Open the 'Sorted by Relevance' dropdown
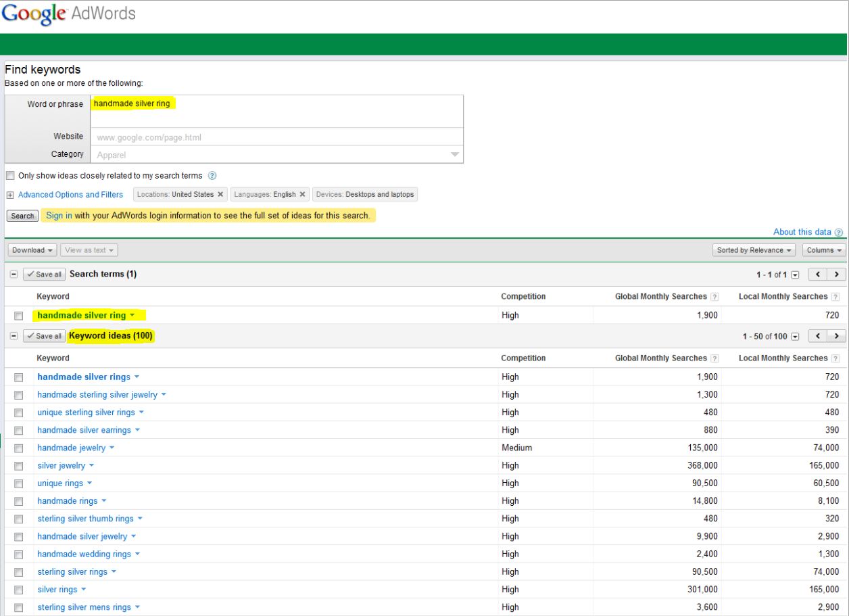This screenshot has width=849, height=616. coord(755,250)
